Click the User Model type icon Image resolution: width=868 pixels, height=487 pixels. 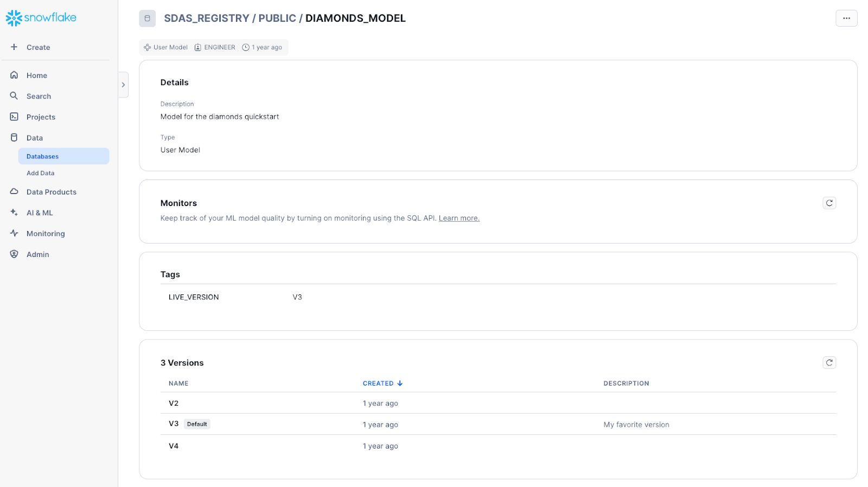(x=147, y=47)
